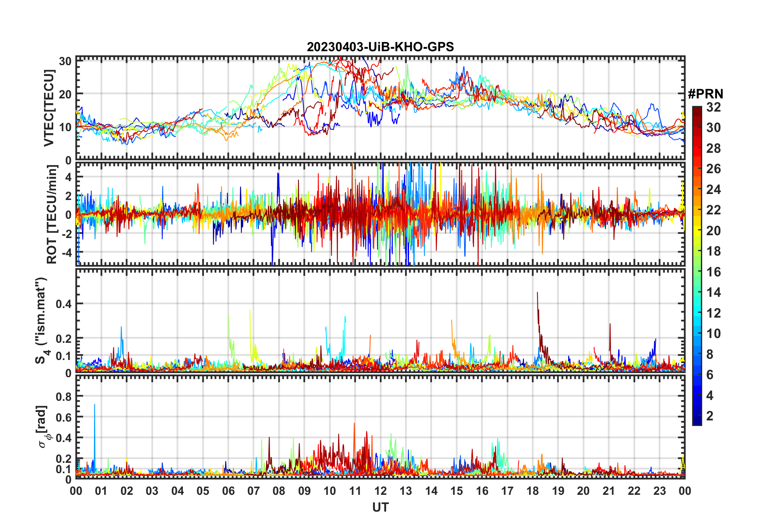The image size is (761, 532).
Task: Click the UT x-axis label
Action: (x=380, y=507)
